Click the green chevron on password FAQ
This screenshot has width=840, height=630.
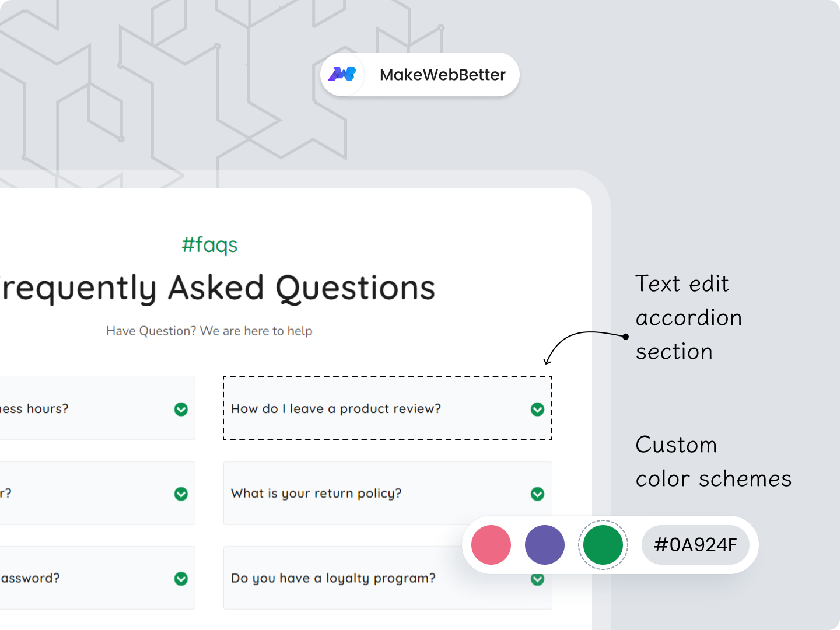(180, 579)
